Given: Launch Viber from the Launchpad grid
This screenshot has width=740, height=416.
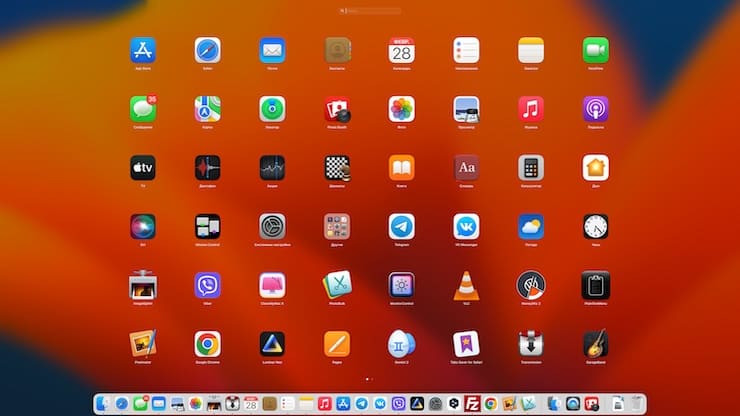Looking at the screenshot, I should 208,285.
